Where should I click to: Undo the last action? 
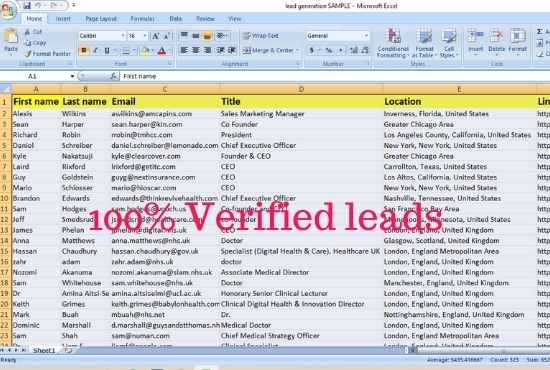tap(38, 5)
